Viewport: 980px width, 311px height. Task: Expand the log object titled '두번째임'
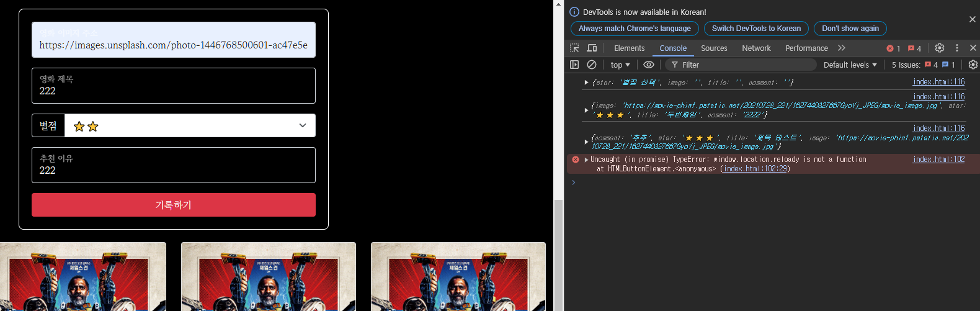(586, 110)
